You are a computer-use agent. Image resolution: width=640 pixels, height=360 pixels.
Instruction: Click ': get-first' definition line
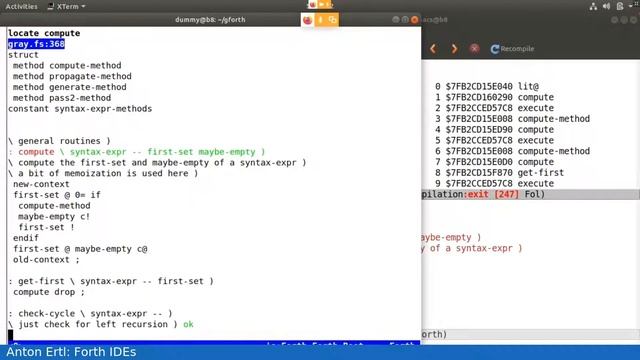(111, 281)
